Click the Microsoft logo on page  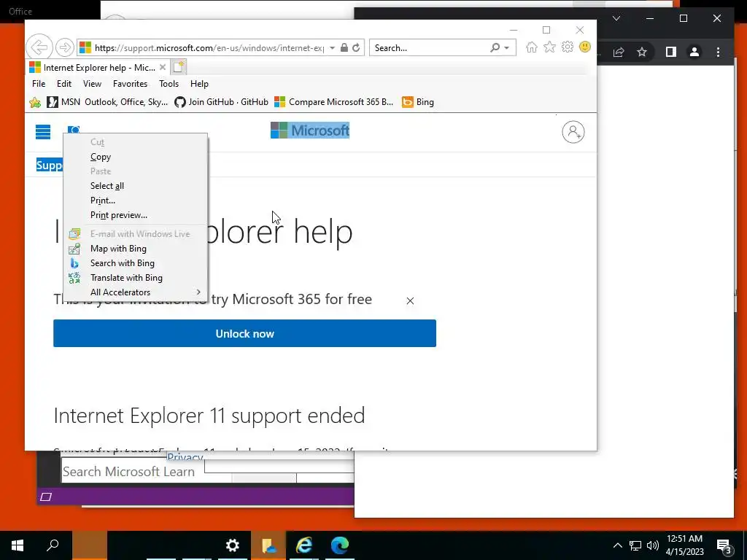point(310,130)
